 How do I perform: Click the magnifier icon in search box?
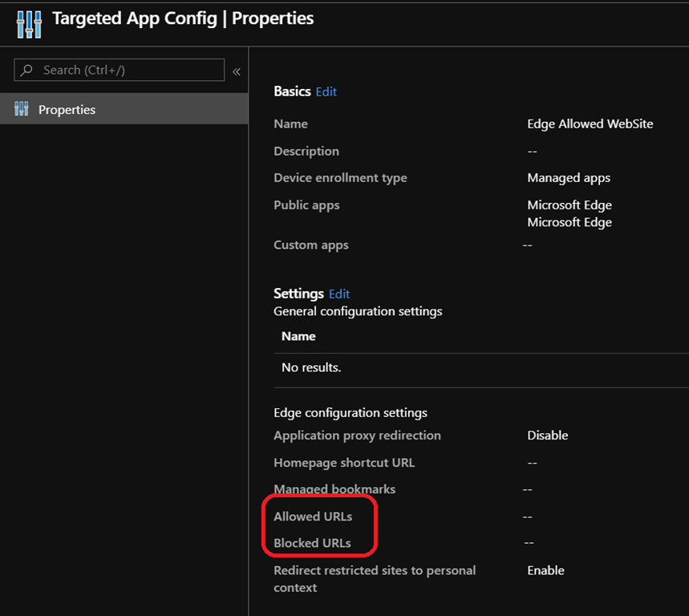(27, 71)
